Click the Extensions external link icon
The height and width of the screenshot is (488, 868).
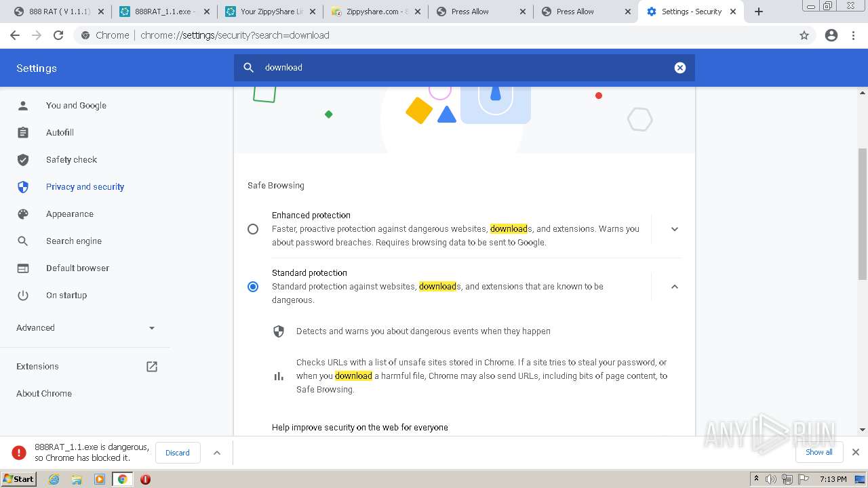point(152,367)
